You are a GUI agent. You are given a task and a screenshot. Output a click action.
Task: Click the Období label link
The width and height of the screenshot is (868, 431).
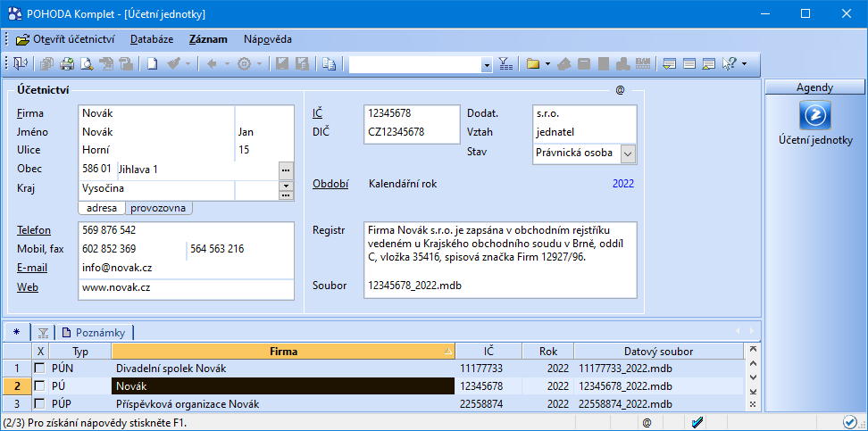pos(330,184)
